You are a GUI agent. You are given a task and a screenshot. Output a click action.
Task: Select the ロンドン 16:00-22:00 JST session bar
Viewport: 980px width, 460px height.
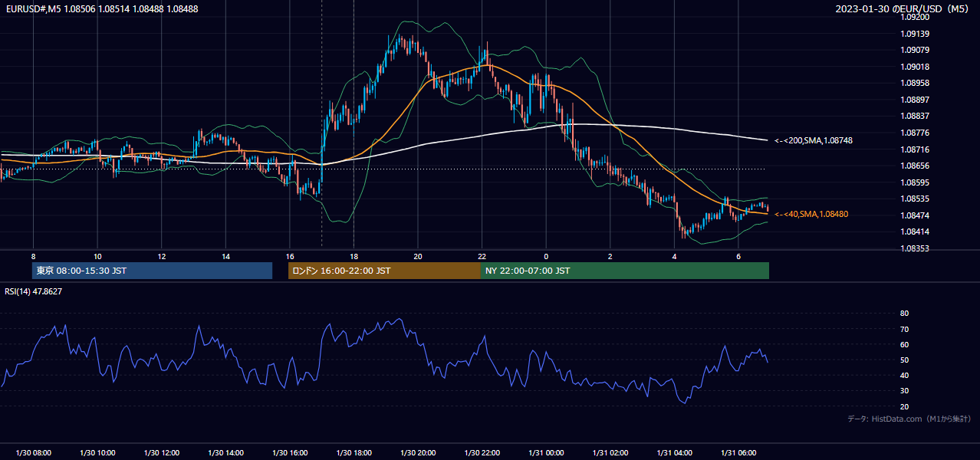pyautogui.click(x=384, y=271)
